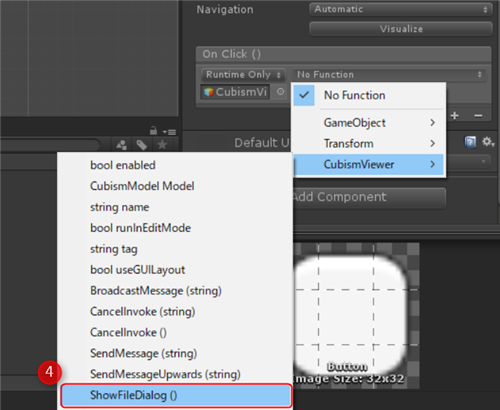Open the No Function dropdown
This screenshot has height=410, width=500.
tap(389, 74)
